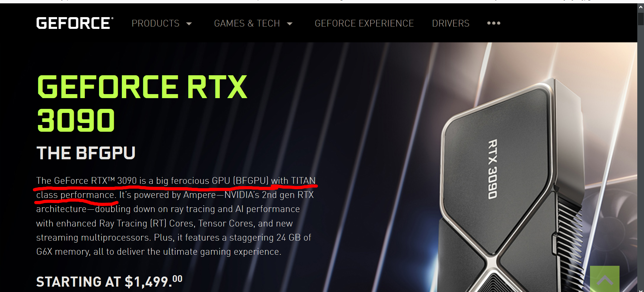
Task: Open the PRODUCTS menu label
Action: [x=155, y=24]
